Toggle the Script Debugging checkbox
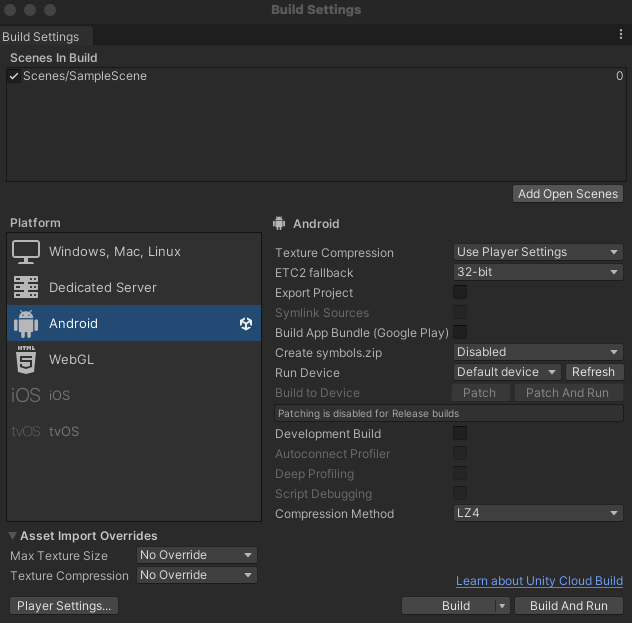This screenshot has width=632, height=623. 460,493
